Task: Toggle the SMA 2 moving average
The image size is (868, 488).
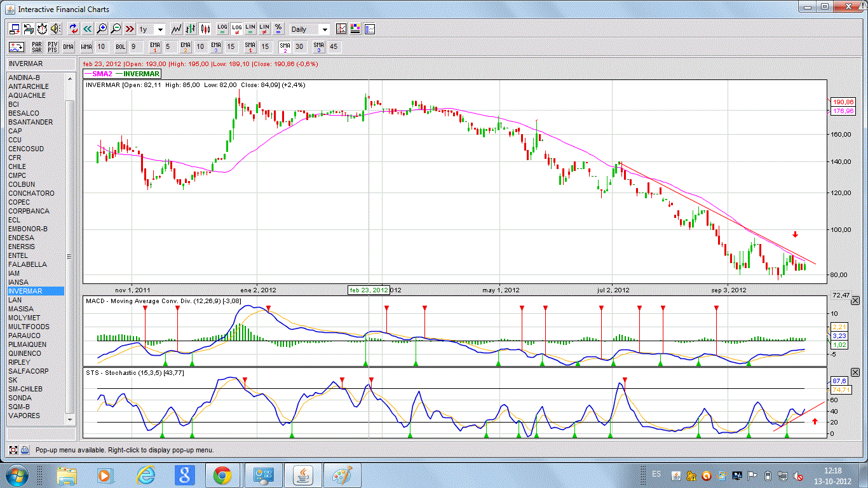Action: [285, 47]
